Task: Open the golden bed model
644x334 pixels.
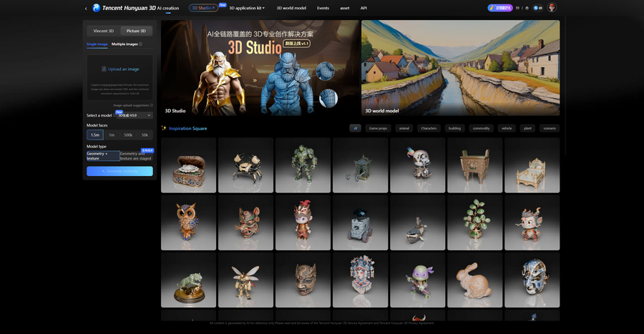Action: 532,165
